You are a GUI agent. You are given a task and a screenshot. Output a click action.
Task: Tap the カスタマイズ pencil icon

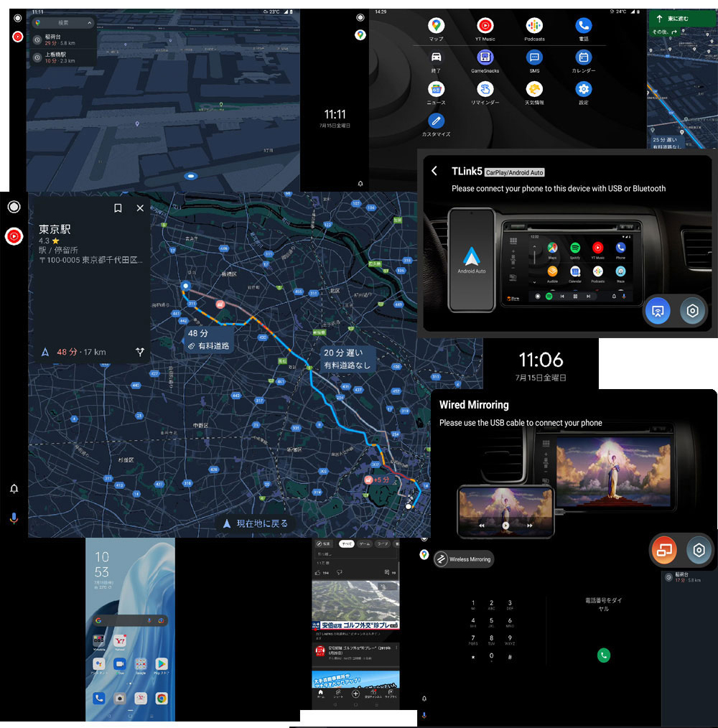pos(436,121)
